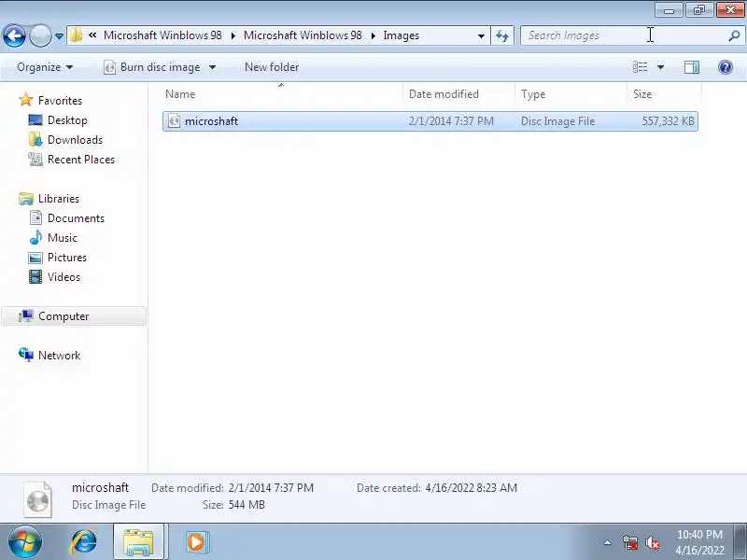Refresh the Images folder view
Screen dimensions: 747x560
click(502, 35)
